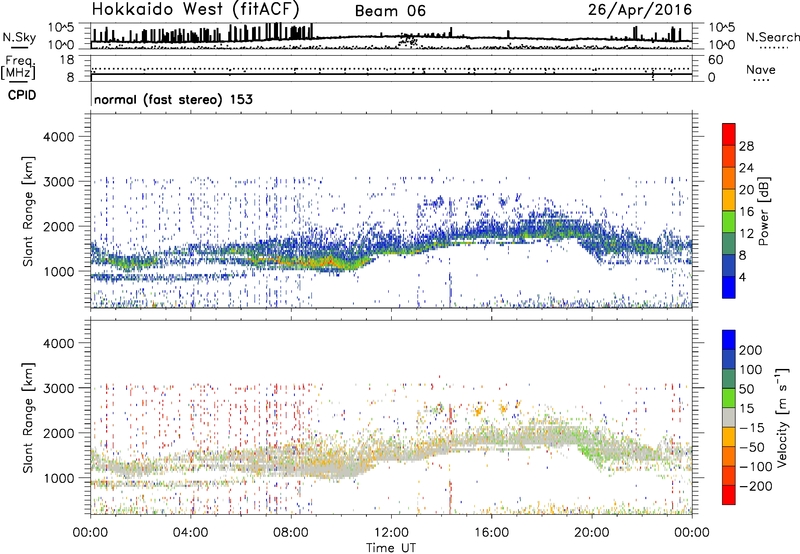Click the "-50" Velocity colorbar label
Viewport: 800px width, 554px height.
click(752, 447)
